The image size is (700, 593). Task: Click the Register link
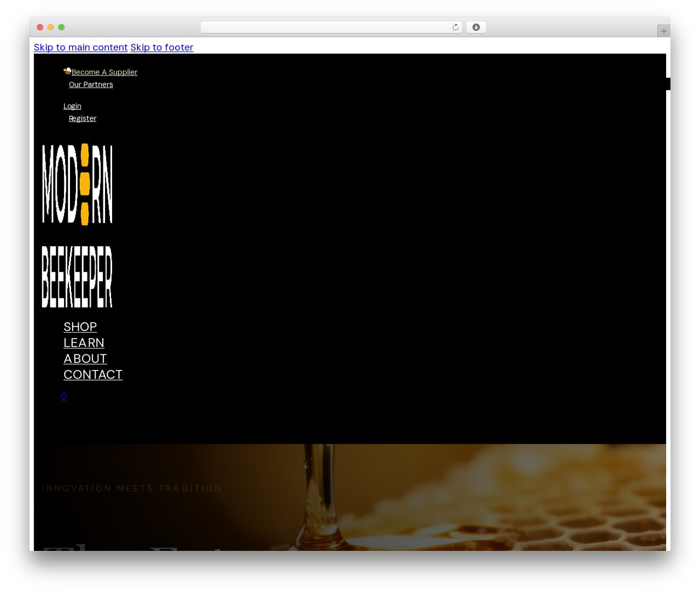(x=83, y=119)
